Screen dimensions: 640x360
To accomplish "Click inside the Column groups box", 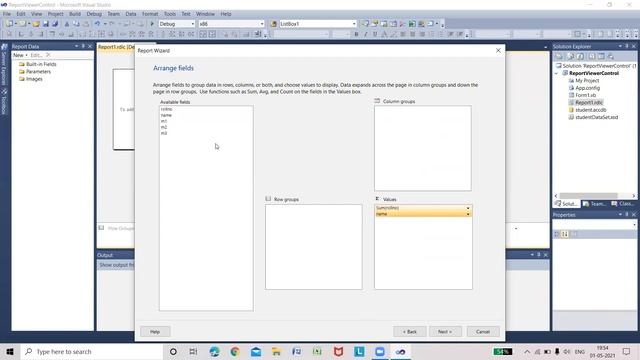I will [x=423, y=148].
